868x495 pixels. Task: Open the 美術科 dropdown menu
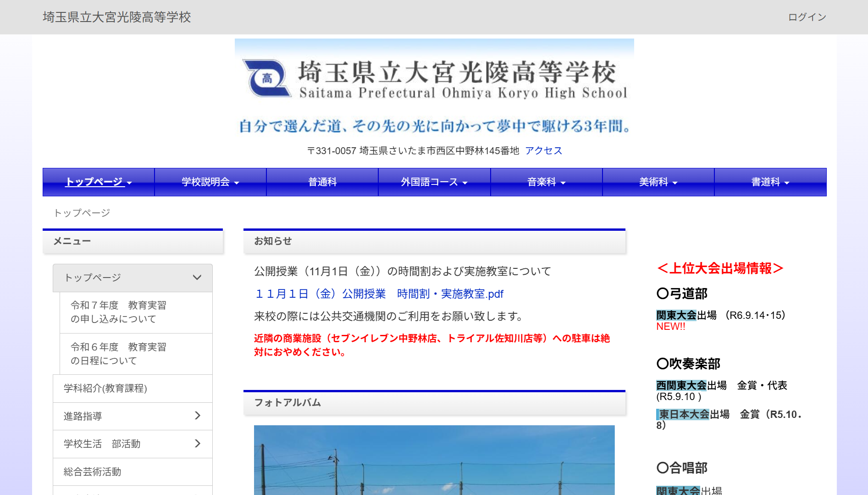658,182
